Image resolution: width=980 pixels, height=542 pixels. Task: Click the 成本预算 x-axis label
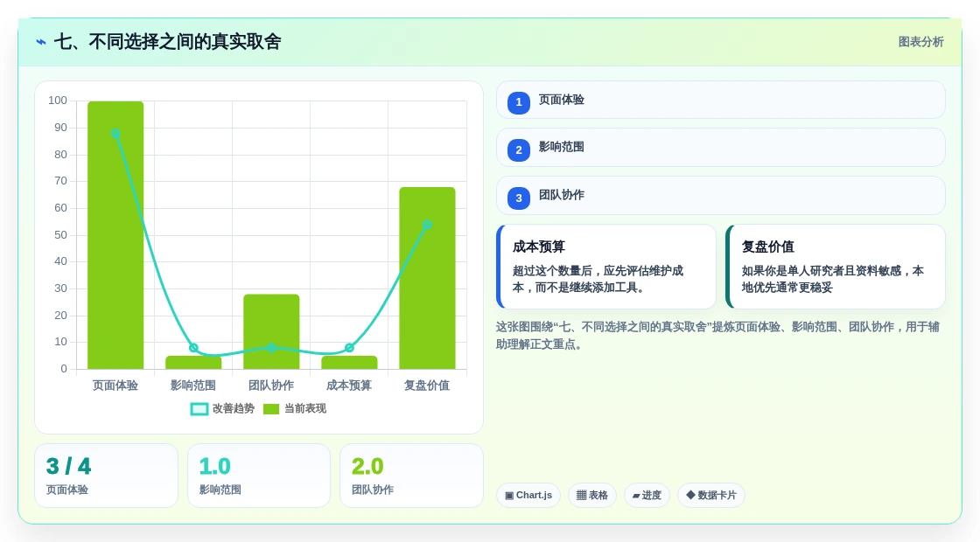349,386
